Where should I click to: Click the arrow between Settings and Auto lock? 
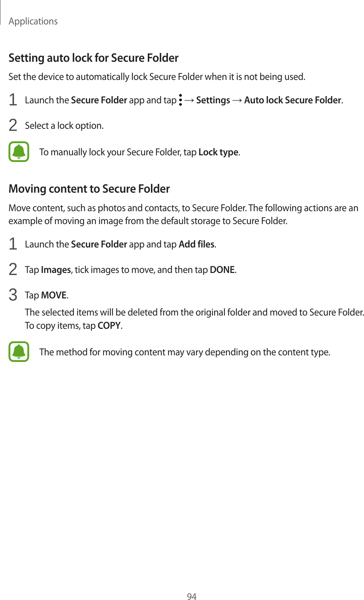(237, 100)
